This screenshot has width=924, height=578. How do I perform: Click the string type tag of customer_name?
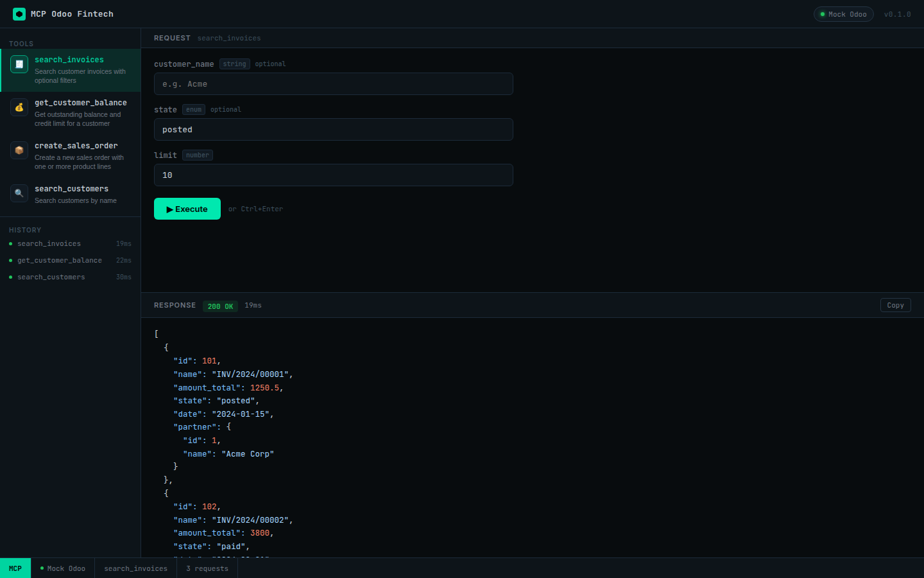235,64
